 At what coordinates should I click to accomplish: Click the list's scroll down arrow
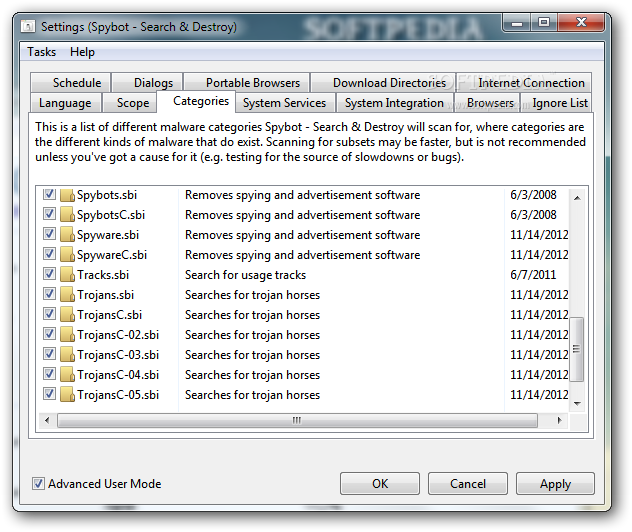coord(577,403)
